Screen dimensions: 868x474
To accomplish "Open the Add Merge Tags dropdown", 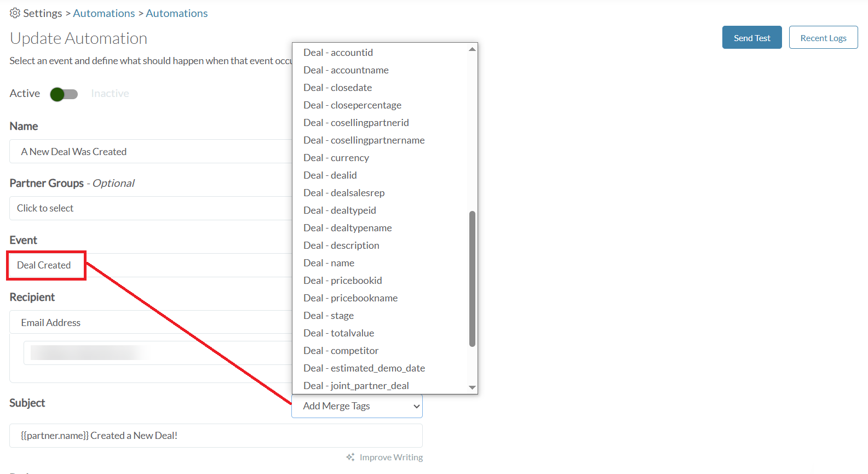I will [357, 406].
